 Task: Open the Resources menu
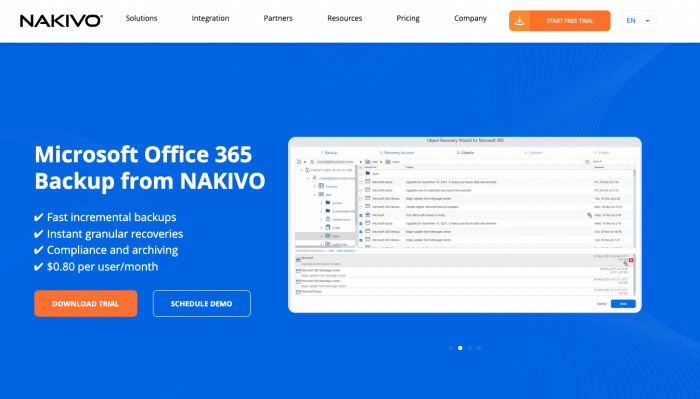pos(345,18)
